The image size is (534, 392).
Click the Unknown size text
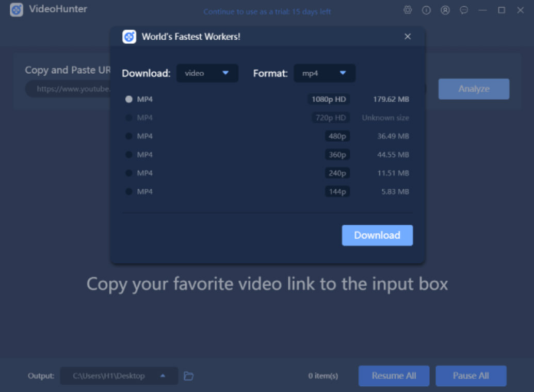385,118
